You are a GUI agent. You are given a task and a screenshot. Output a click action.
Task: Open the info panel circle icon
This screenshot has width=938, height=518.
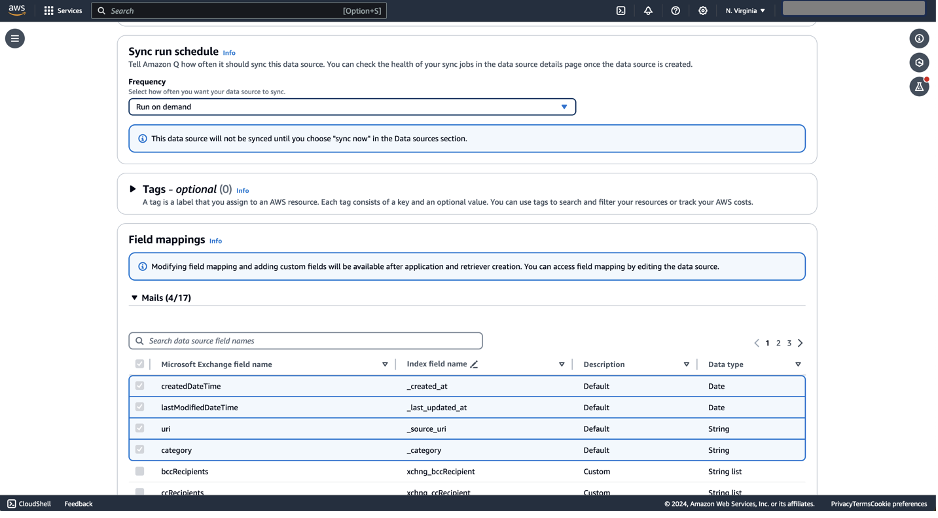pyautogui.click(x=920, y=39)
